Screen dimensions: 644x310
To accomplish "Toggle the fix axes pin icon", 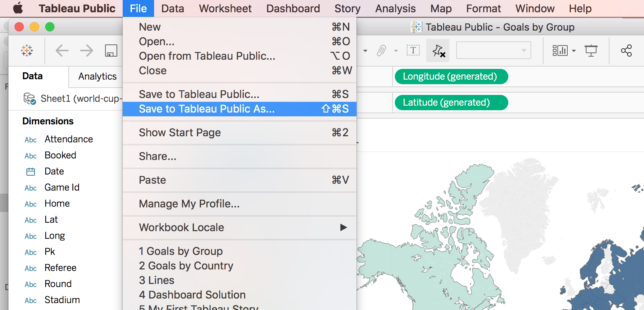I will [x=438, y=51].
